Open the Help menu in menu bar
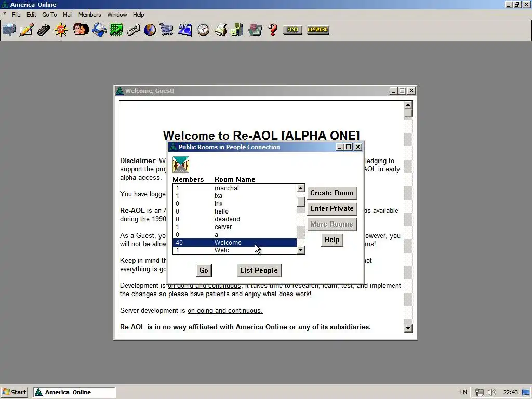Viewport: 532px width, 399px height. 138,15
